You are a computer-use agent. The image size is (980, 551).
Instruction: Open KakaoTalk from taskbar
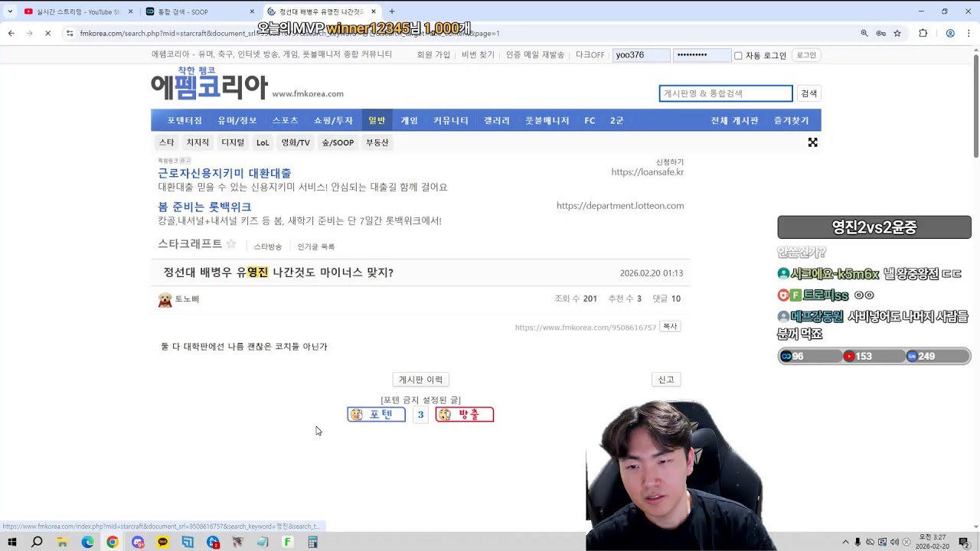tap(162, 542)
